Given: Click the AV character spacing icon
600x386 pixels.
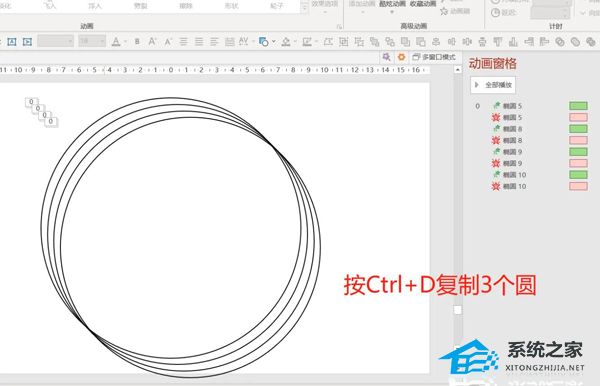Looking at the screenshot, I should (244, 41).
